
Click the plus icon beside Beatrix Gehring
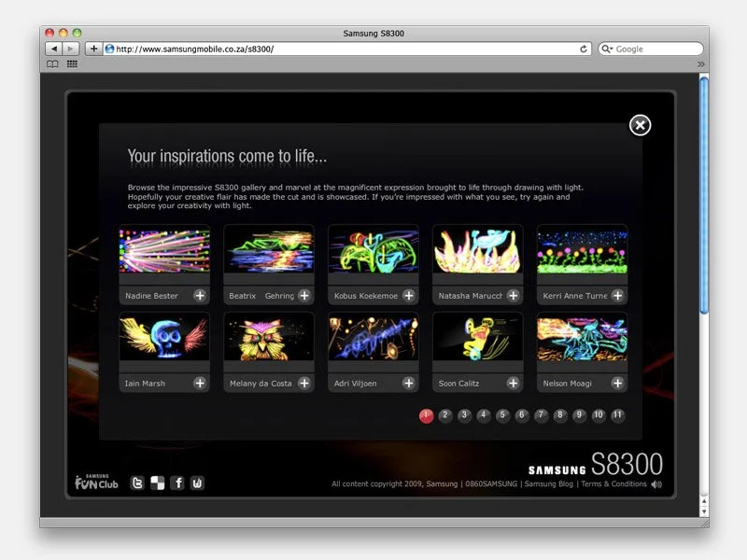coord(304,296)
